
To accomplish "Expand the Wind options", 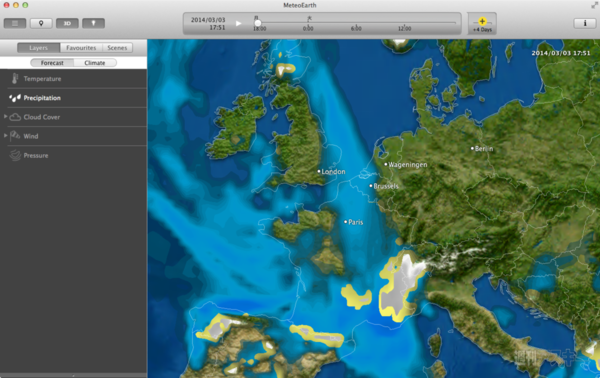I will point(5,135).
